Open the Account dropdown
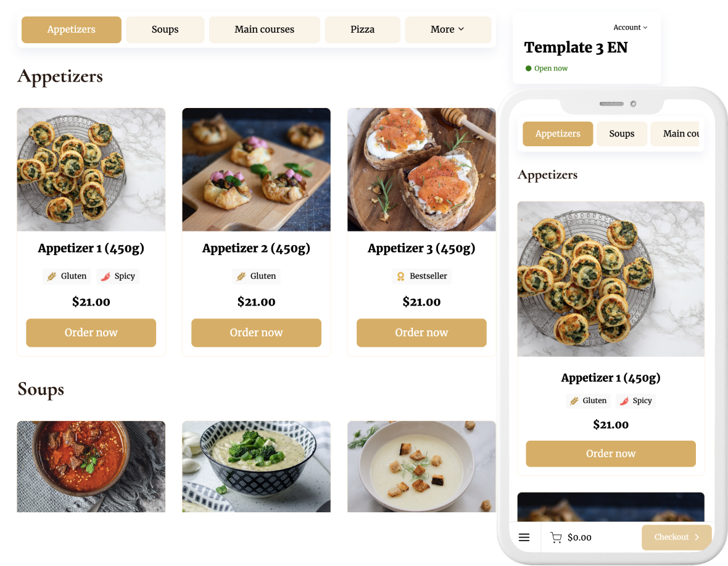Screen dimensions: 728x566 630,27
